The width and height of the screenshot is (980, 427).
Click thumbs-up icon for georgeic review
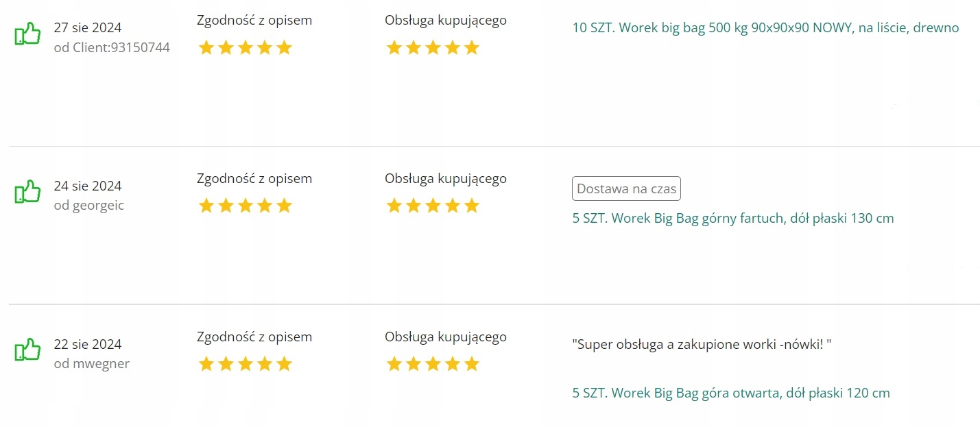(x=27, y=192)
